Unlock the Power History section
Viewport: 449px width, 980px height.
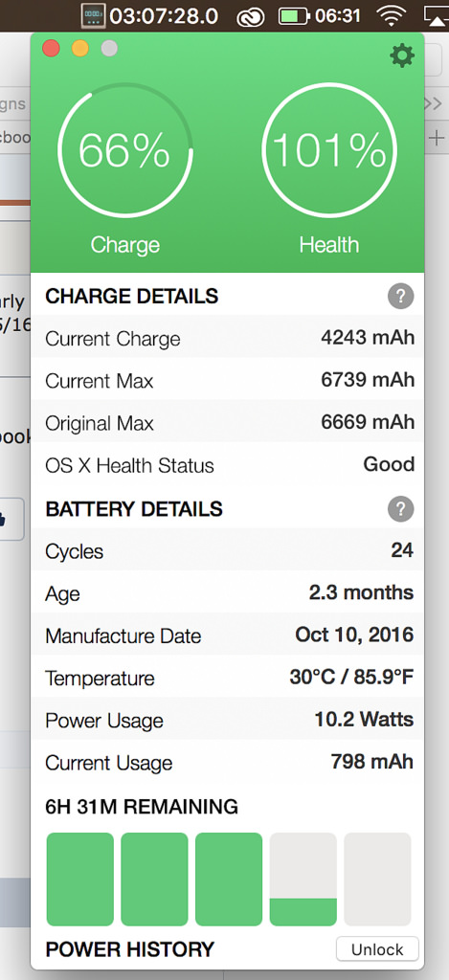pos(377,949)
